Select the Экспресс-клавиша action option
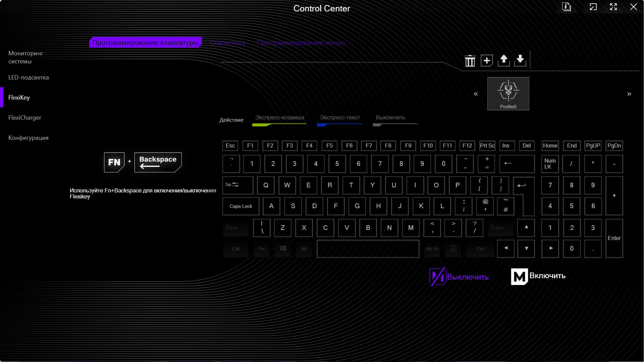Viewport: 644px width, 362px height. pyautogui.click(x=279, y=118)
